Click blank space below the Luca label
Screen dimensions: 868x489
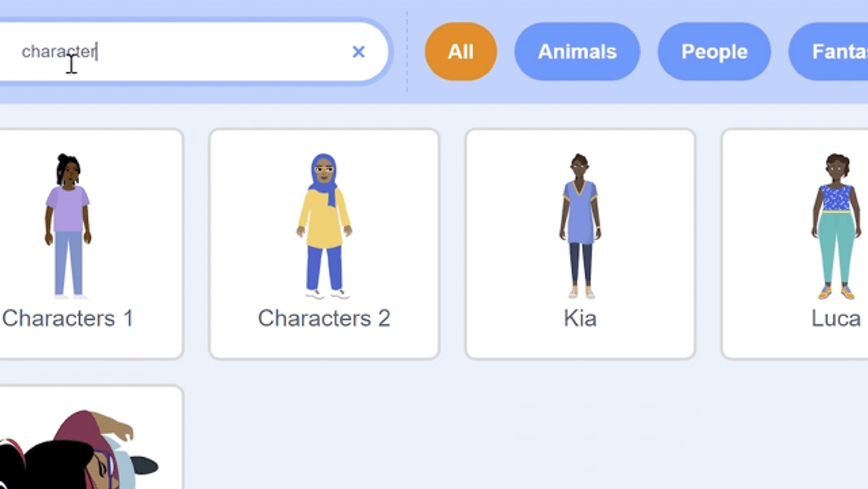click(836, 344)
